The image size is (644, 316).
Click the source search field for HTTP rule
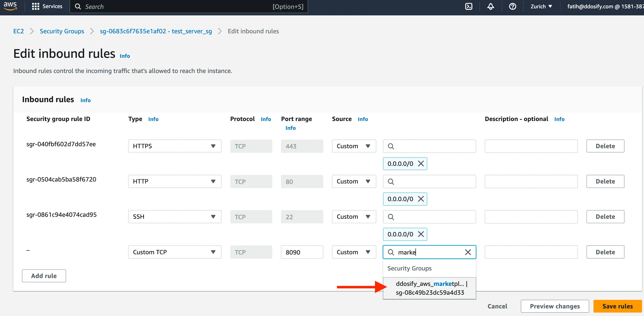pos(429,181)
